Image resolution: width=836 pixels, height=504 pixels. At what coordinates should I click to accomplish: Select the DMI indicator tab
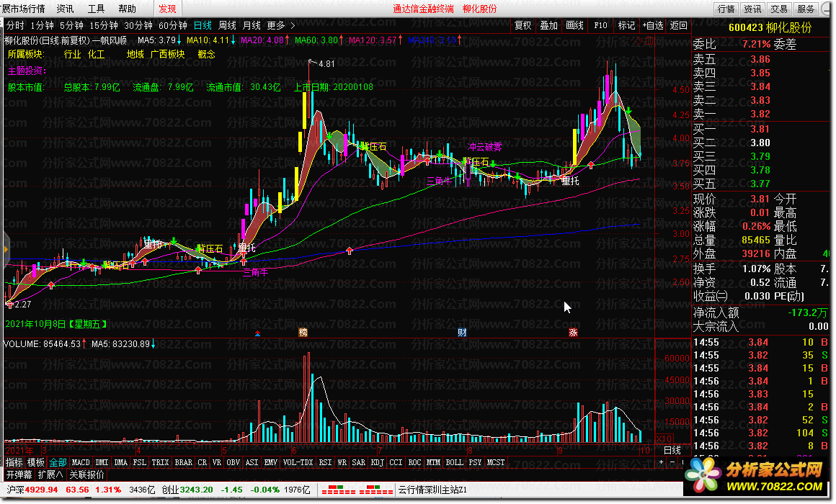coord(102,462)
